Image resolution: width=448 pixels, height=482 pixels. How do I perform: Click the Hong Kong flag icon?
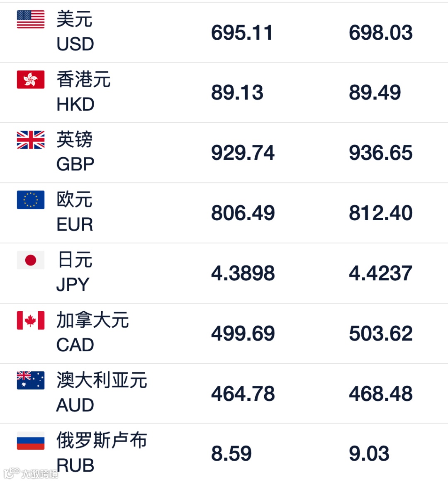pyautogui.click(x=30, y=80)
